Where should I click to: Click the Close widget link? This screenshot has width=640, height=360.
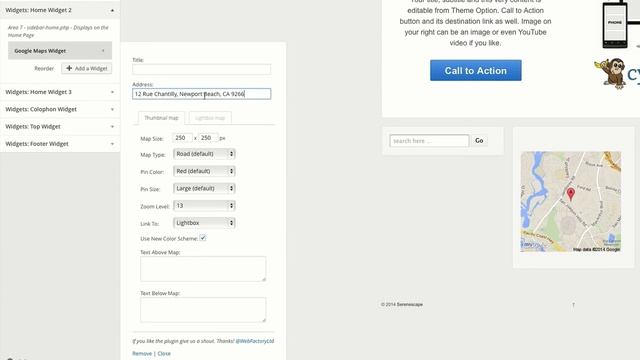coord(164,353)
